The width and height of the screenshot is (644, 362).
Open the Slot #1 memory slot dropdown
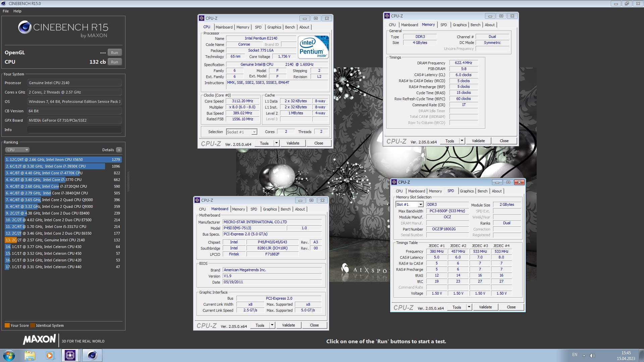pyautogui.click(x=410, y=204)
